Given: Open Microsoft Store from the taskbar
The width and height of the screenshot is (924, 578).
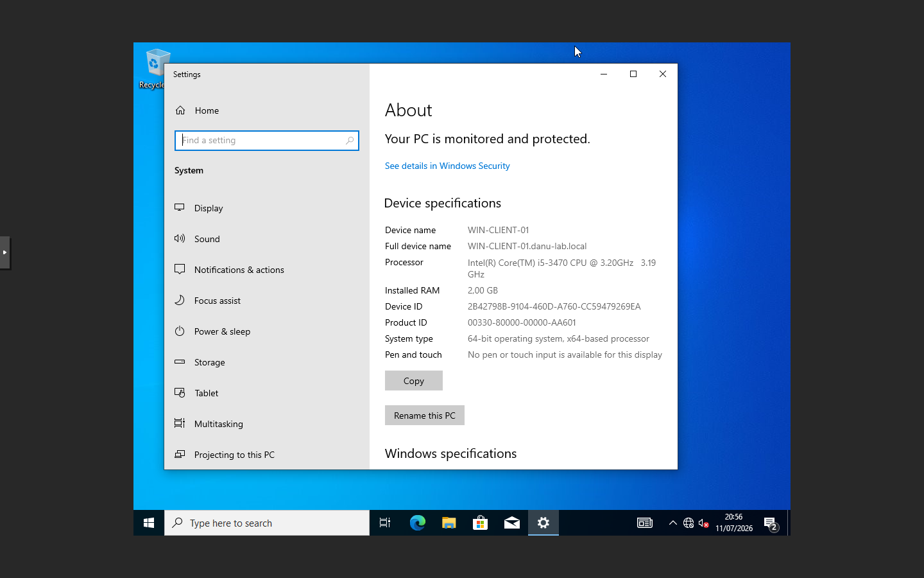Looking at the screenshot, I should (x=480, y=523).
